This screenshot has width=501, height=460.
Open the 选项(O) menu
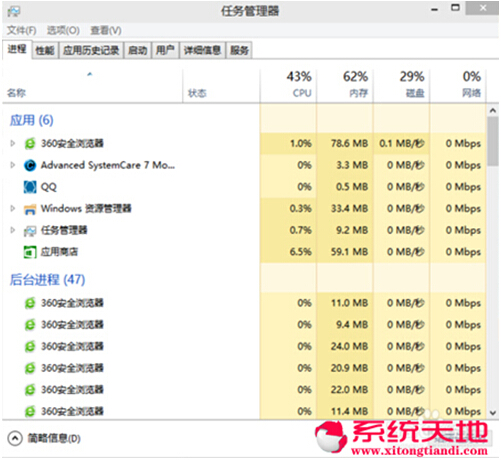click(x=63, y=31)
